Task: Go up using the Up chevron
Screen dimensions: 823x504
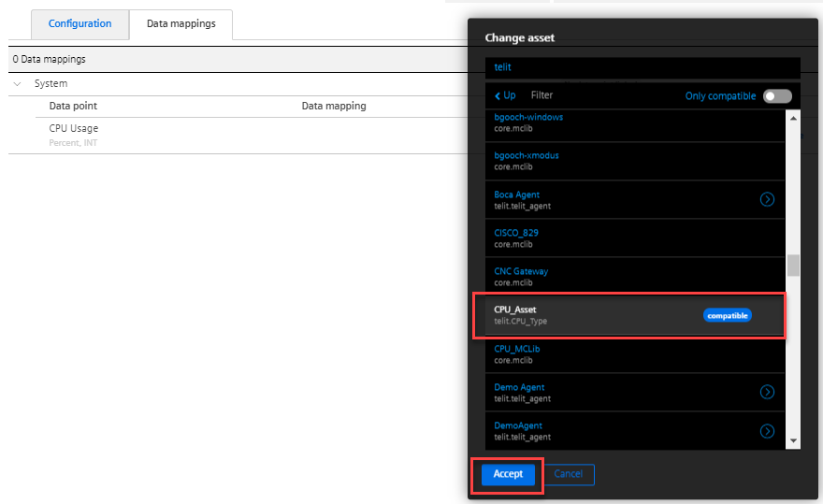Action: (x=505, y=95)
